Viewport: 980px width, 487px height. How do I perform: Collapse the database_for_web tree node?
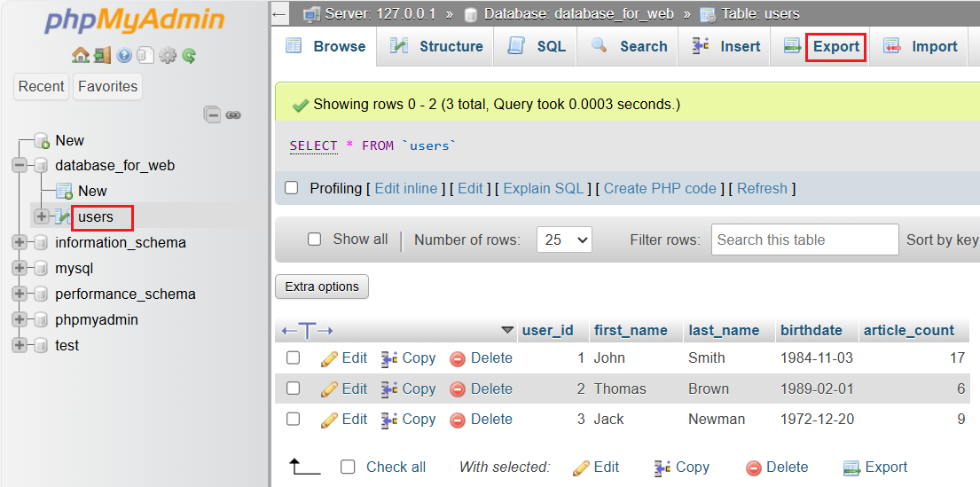pyautogui.click(x=20, y=166)
